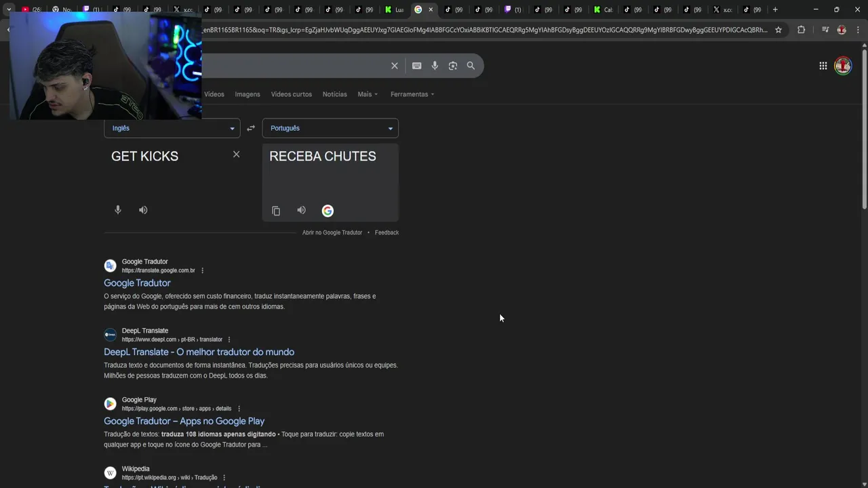
Task: Open the Chrome three-dot menu
Action: [858, 30]
